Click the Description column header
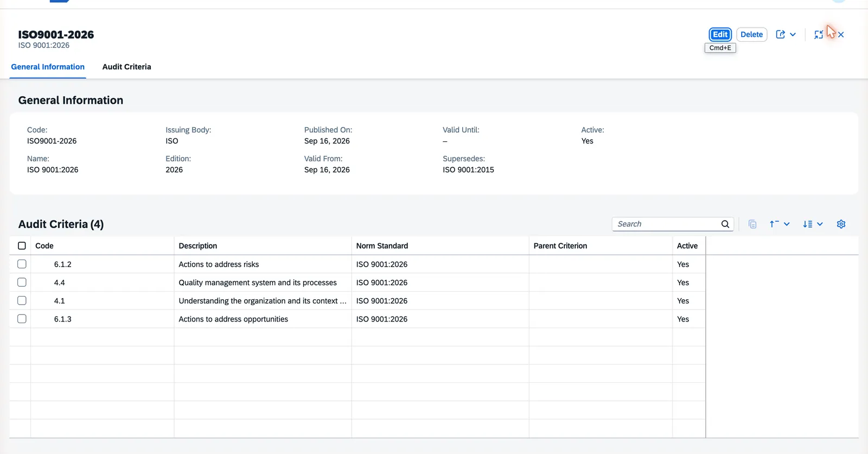The height and width of the screenshot is (454, 868). (x=263, y=245)
